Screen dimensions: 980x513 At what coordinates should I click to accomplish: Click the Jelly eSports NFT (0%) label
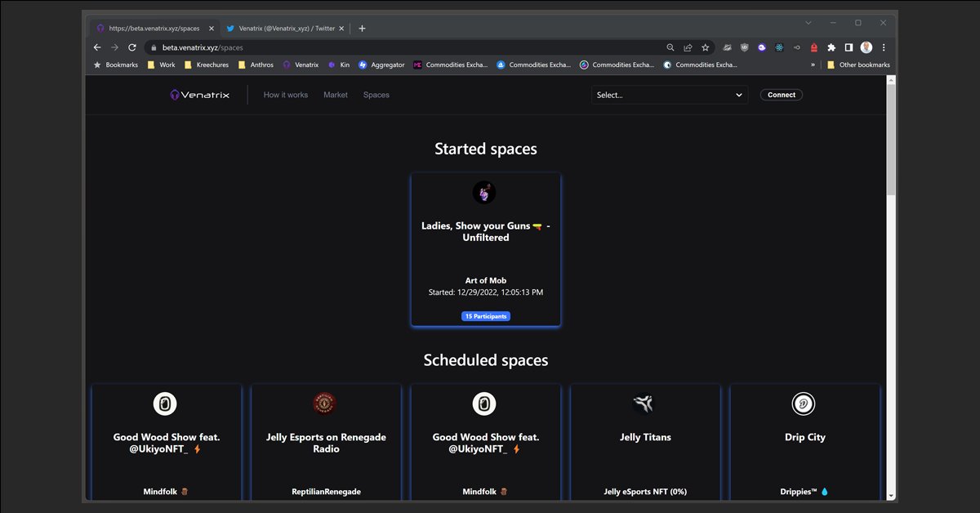point(645,492)
